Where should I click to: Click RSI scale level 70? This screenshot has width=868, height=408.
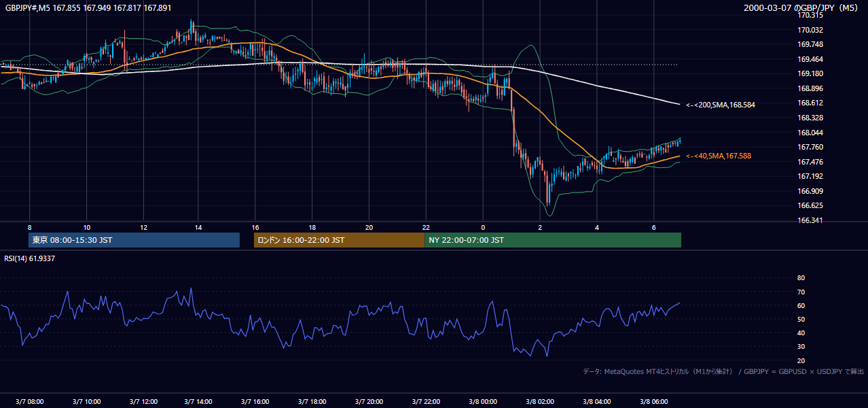pyautogui.click(x=801, y=292)
